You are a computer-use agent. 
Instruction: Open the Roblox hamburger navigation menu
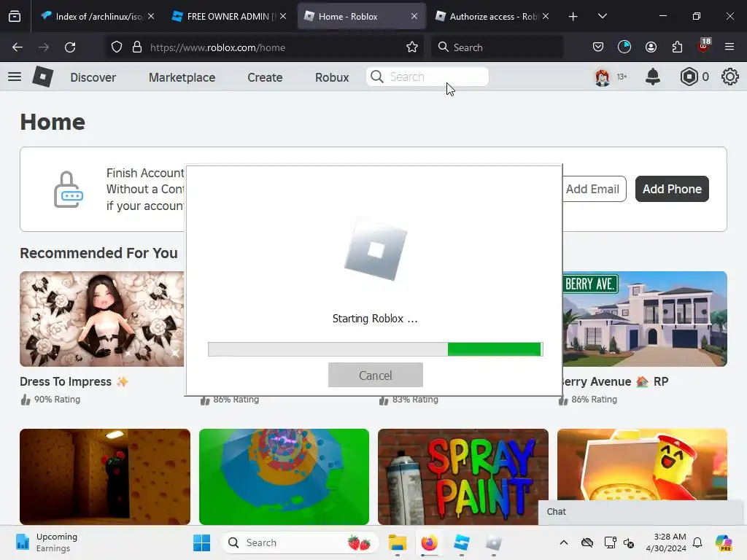click(x=15, y=77)
